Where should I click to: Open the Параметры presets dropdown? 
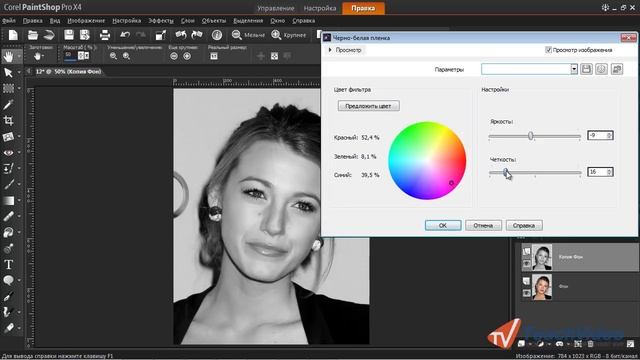click(x=574, y=69)
